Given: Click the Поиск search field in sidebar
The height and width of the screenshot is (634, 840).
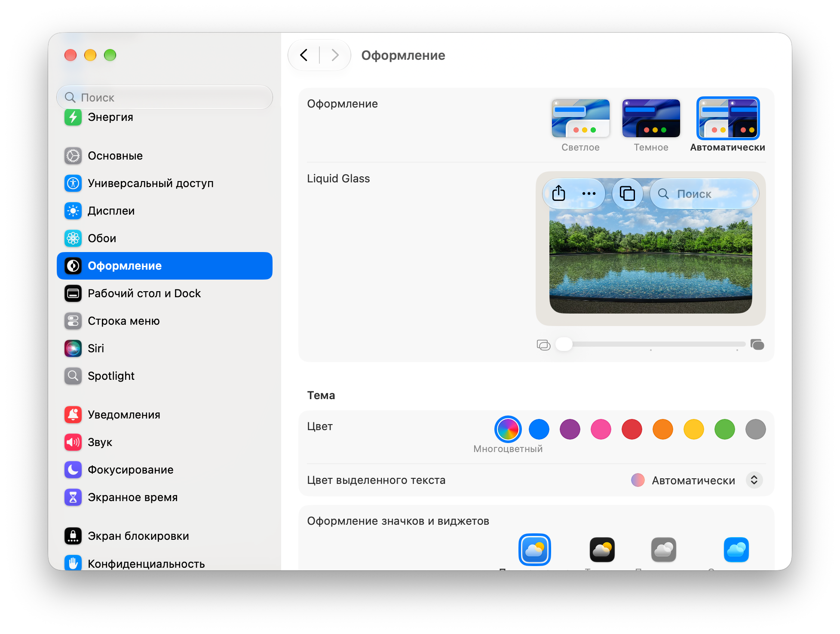Looking at the screenshot, I should (165, 98).
